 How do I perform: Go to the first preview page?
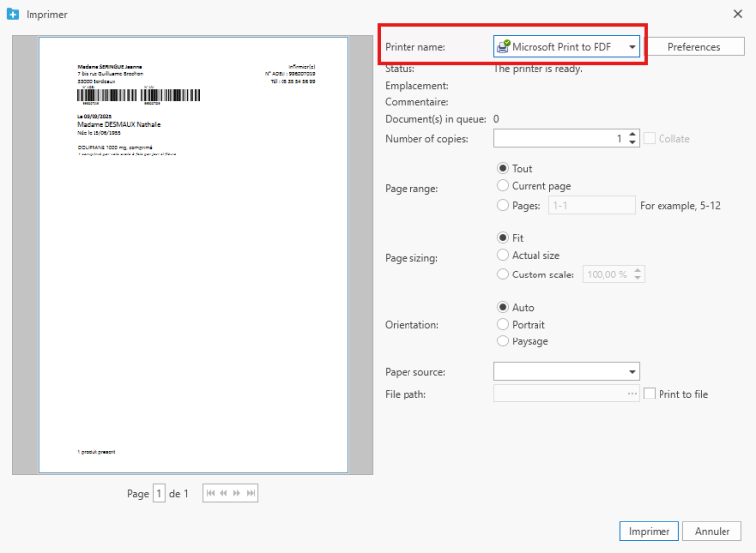[210, 493]
